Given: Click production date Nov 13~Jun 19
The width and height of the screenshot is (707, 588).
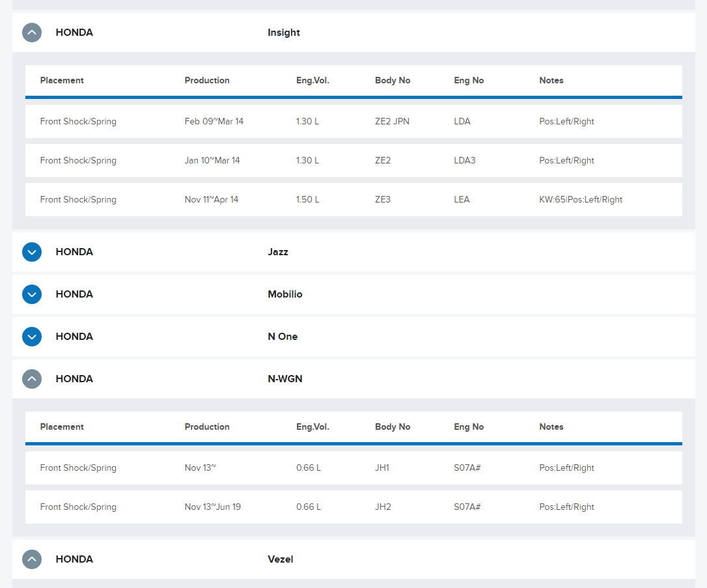Looking at the screenshot, I should point(212,507).
